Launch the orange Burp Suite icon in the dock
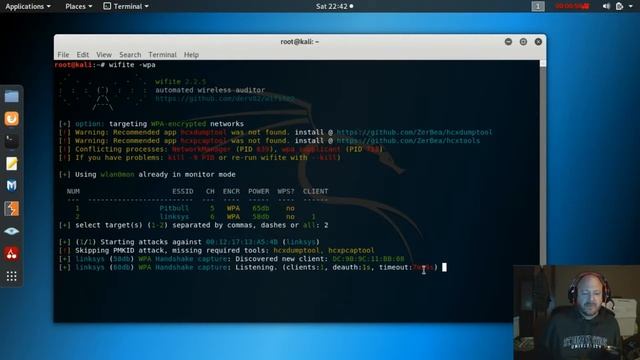 11,209
